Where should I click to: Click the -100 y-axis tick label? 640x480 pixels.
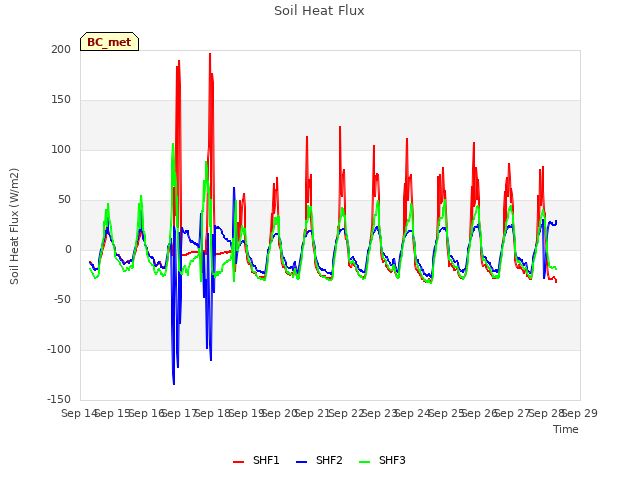tap(59, 349)
